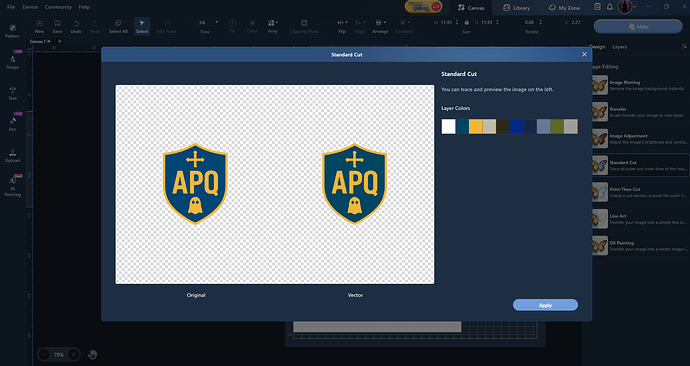Screen dimensions: 690x366
Task: Select the Oil Painting option
Action: pyautogui.click(x=640, y=245)
